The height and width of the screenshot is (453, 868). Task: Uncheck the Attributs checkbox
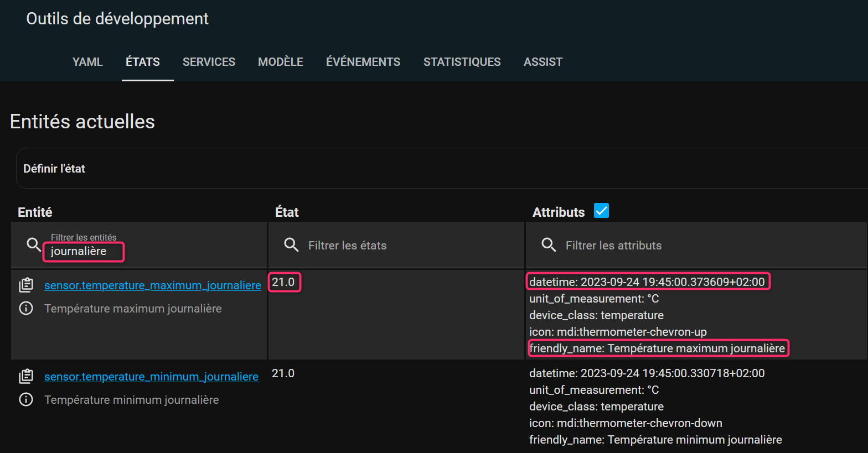coord(601,211)
